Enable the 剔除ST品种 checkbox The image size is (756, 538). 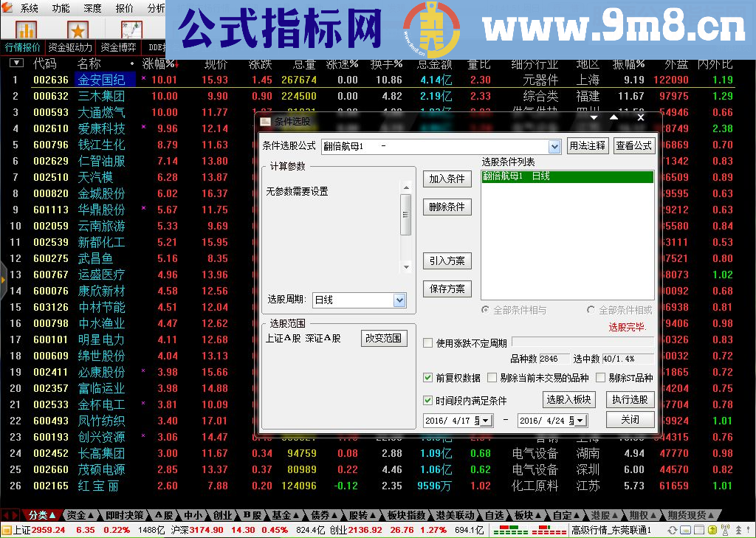(601, 377)
